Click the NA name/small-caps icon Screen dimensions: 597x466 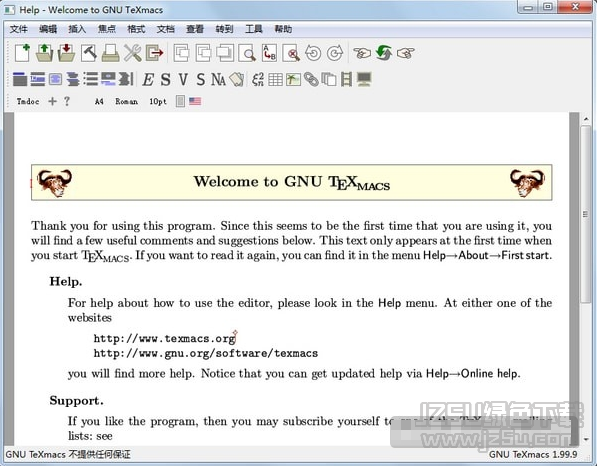pos(218,80)
